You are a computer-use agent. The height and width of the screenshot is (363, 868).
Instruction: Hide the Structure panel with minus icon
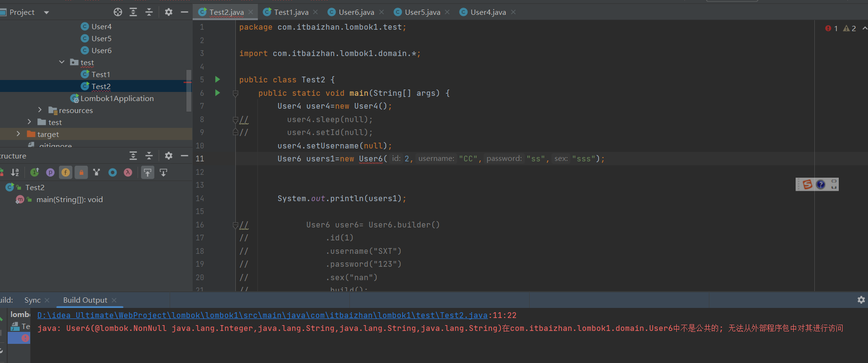click(x=185, y=156)
